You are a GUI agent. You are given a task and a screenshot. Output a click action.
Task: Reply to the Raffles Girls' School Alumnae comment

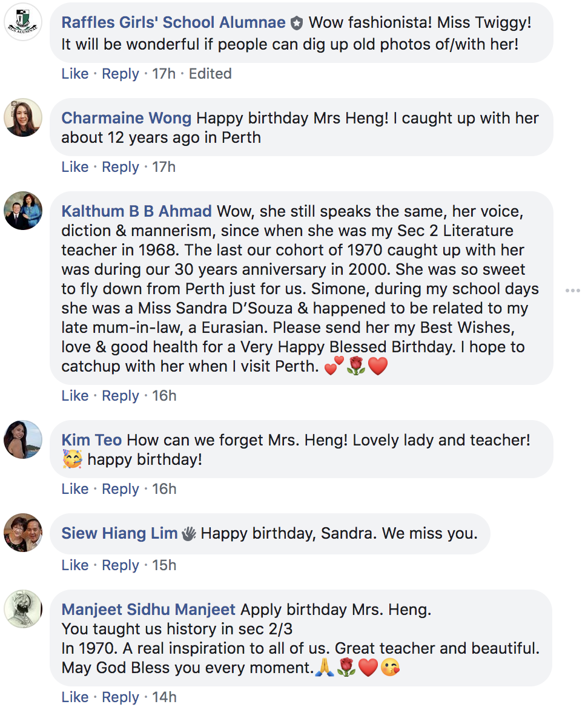121,74
